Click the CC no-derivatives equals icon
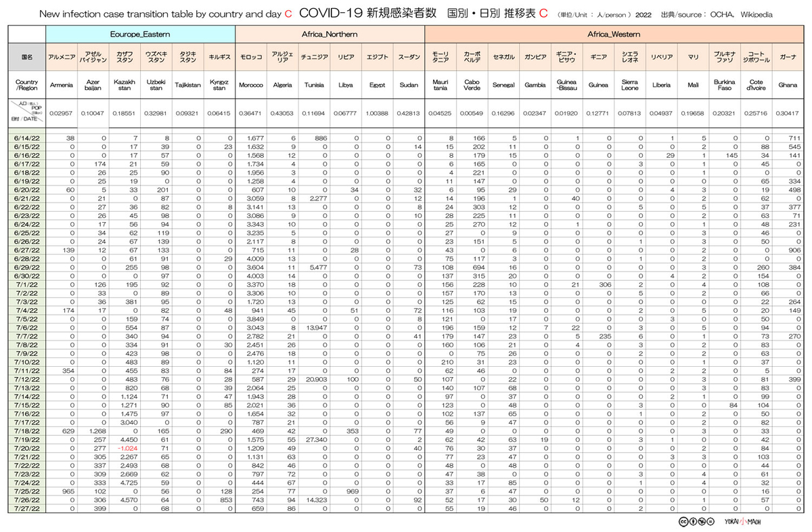The width and height of the screenshot is (812, 532). (709, 521)
